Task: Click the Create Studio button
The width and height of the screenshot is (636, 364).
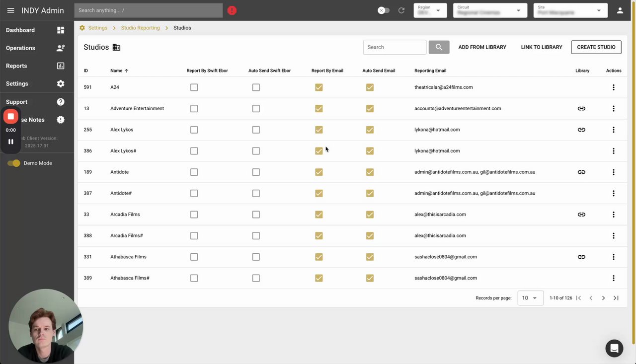Action: click(x=596, y=47)
